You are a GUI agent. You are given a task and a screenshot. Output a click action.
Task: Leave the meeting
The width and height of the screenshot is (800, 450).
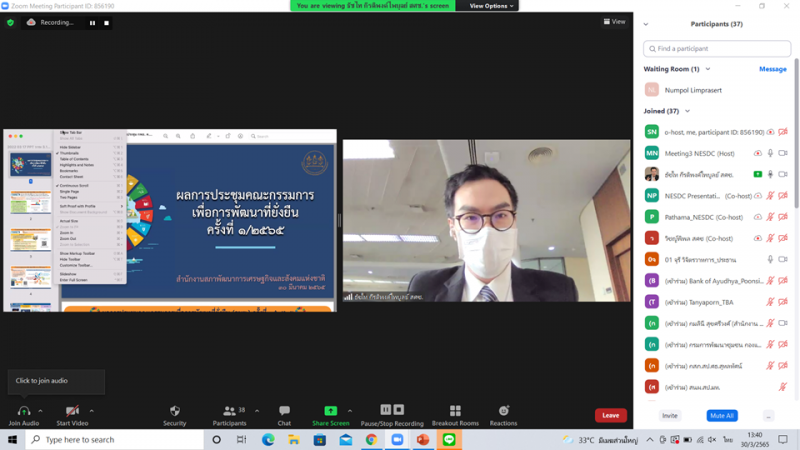tap(610, 415)
